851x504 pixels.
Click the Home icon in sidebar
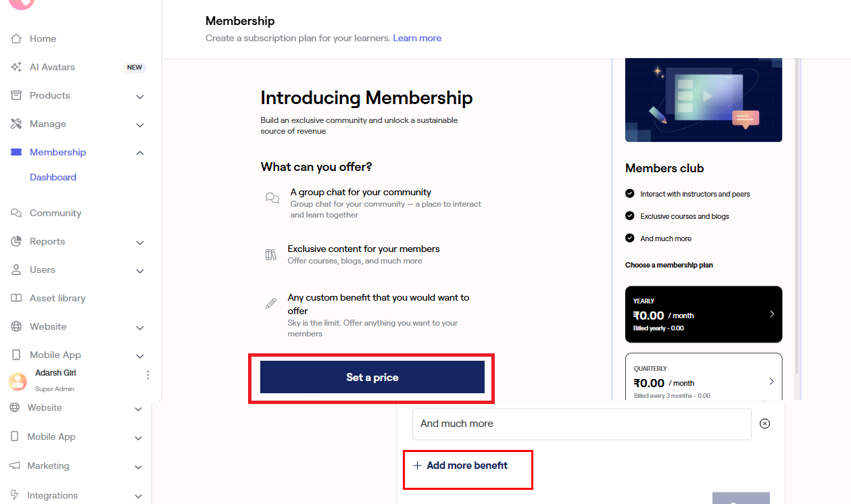click(x=16, y=39)
